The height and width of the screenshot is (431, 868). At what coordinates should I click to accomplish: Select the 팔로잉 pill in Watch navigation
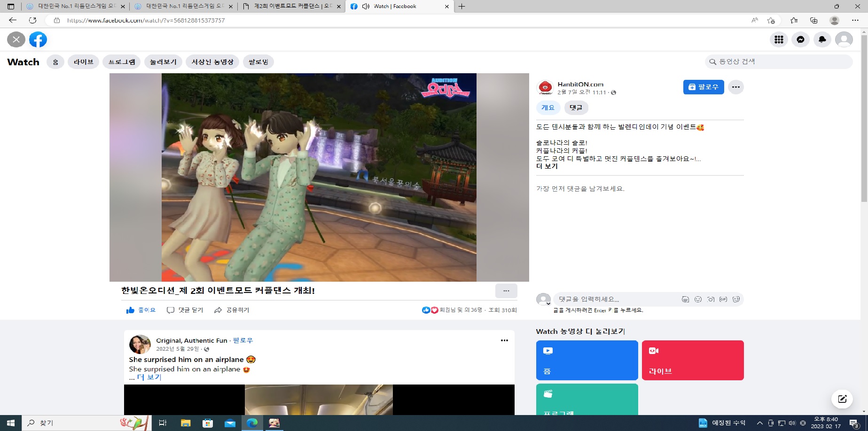258,62
